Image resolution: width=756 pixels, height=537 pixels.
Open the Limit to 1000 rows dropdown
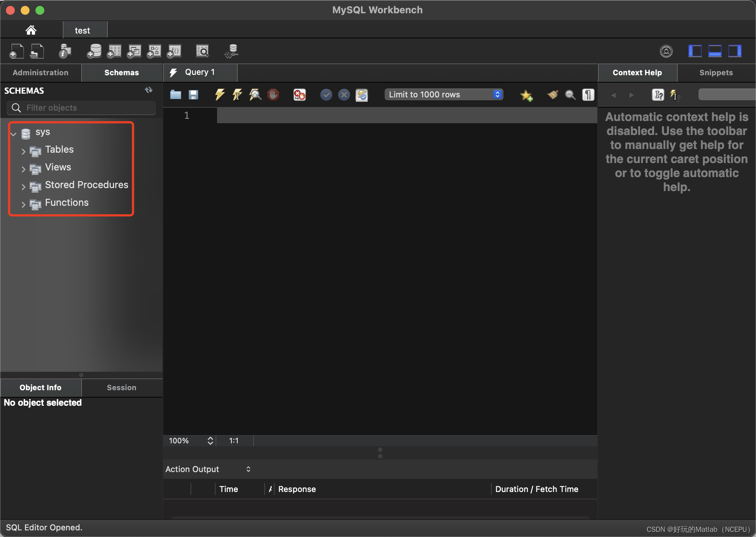(444, 94)
